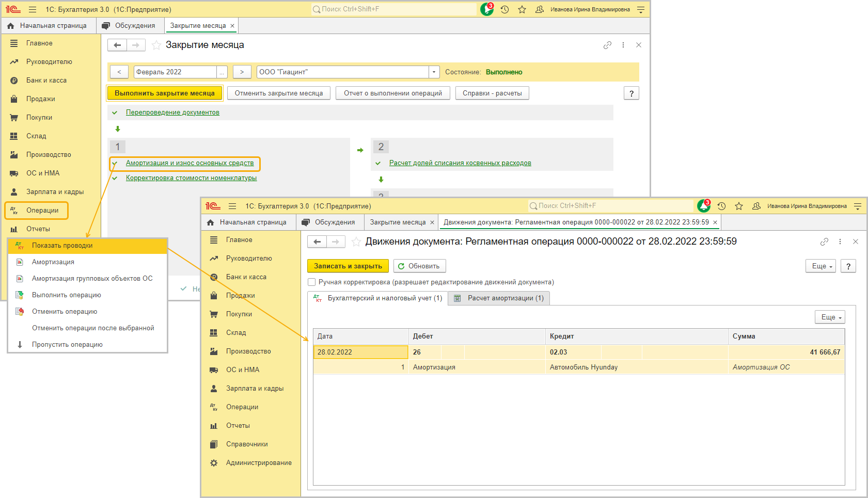Viewport: 868px width, 498px height.
Task: Add Закрытие месяца to favorites star
Action: pyautogui.click(x=156, y=45)
